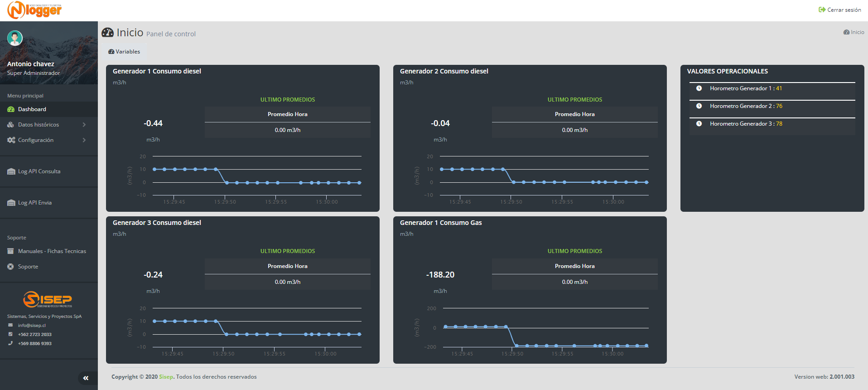Screen dimensions: 868x390
Task: Click last data point on Generador 1 Consumo Gas chart
Action: tap(646, 346)
